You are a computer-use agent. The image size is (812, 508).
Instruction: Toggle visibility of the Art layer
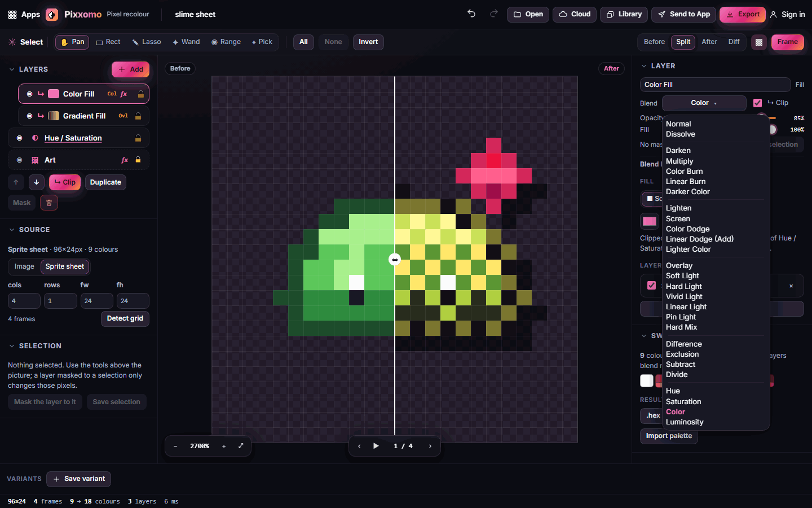coord(19,160)
